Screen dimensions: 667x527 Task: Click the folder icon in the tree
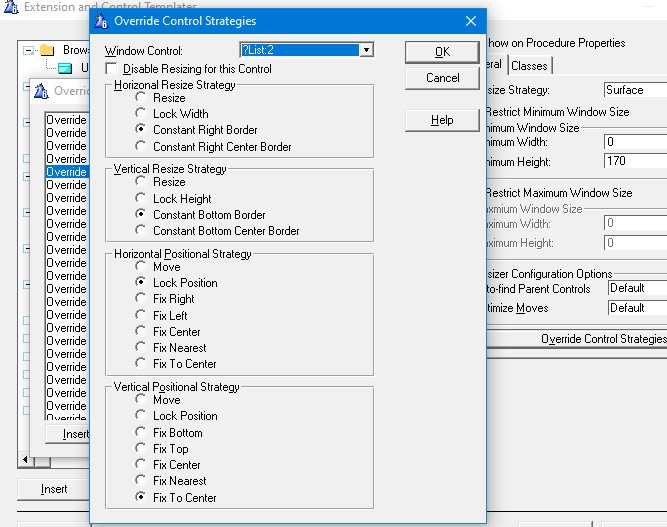pyautogui.click(x=47, y=50)
